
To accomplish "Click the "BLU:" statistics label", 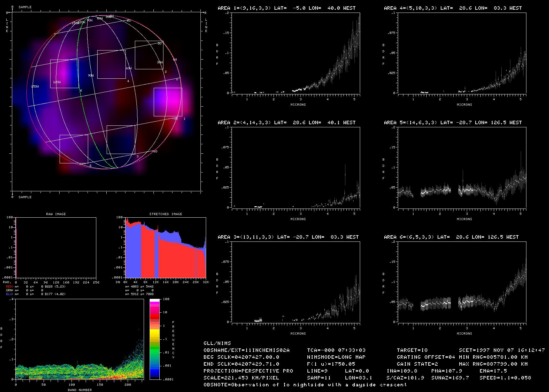I will pyautogui.click(x=9, y=294).
